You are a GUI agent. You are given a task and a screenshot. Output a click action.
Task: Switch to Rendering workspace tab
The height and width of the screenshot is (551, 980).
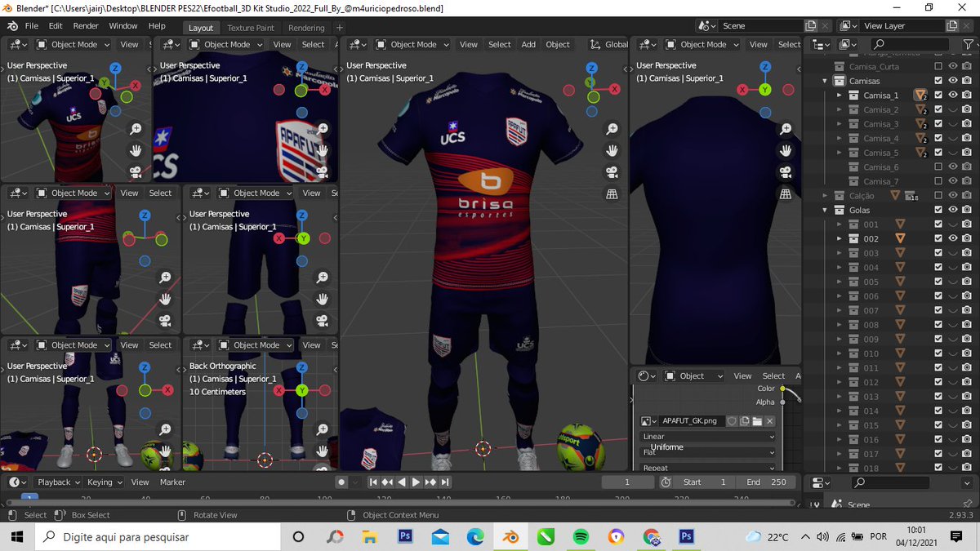306,28
